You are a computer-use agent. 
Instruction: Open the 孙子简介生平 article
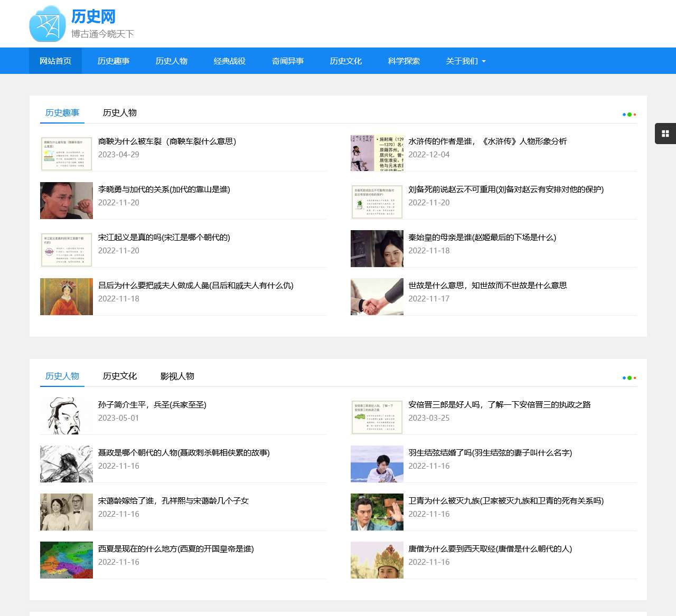point(153,405)
